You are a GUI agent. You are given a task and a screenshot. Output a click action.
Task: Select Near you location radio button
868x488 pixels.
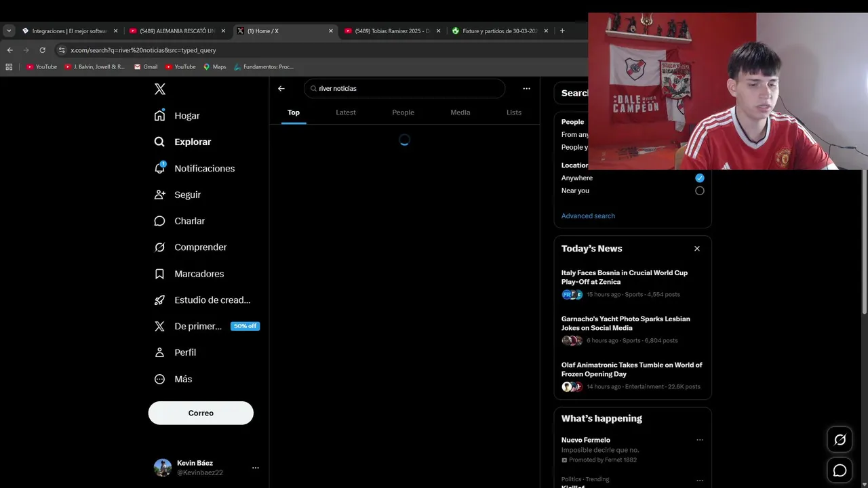699,190
